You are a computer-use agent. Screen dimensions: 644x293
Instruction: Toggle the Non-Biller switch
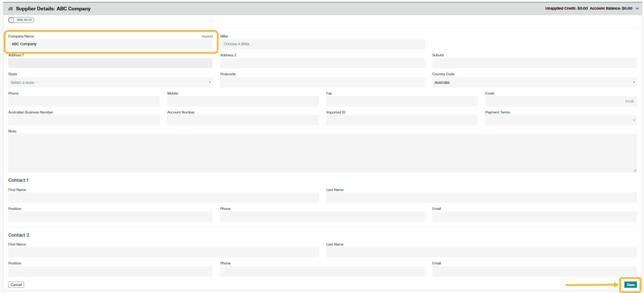(21, 20)
